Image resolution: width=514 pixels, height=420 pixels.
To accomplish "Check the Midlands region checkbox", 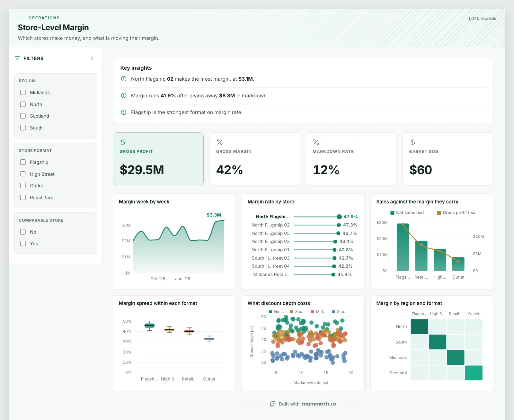I will [23, 93].
